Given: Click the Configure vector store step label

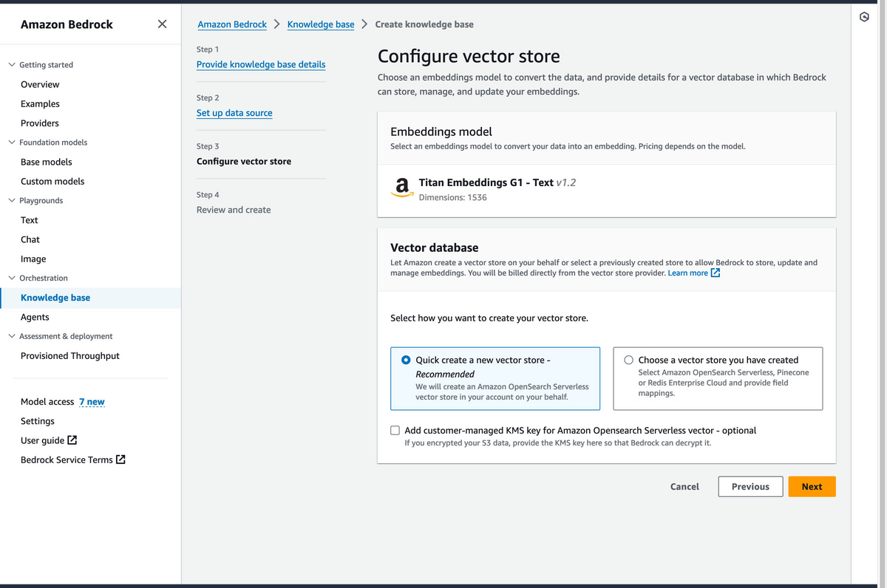Looking at the screenshot, I should coord(244,161).
